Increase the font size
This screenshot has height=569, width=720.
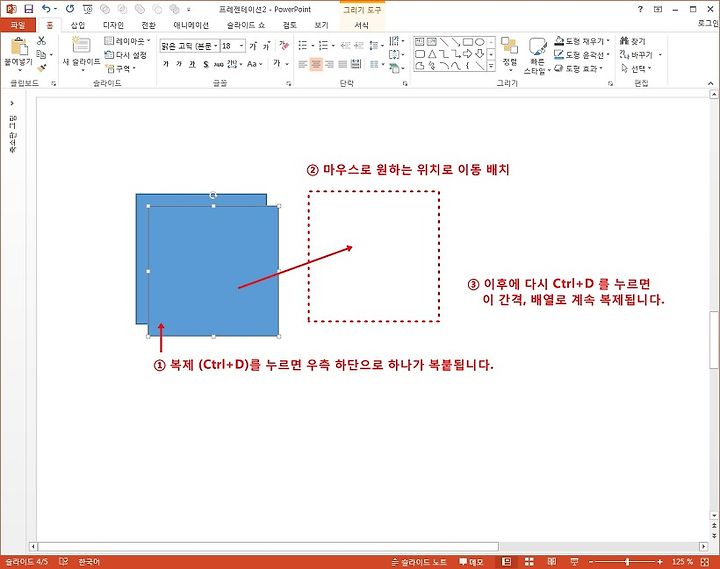tap(253, 46)
